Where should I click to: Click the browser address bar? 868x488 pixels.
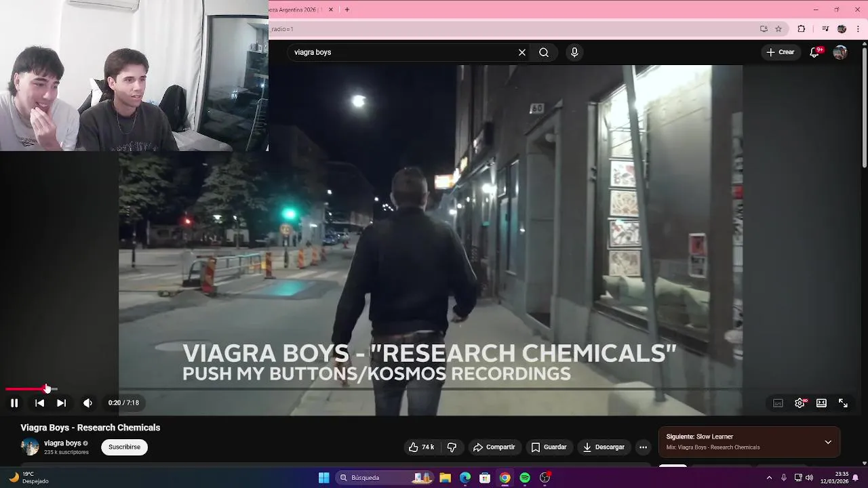tap(512, 29)
